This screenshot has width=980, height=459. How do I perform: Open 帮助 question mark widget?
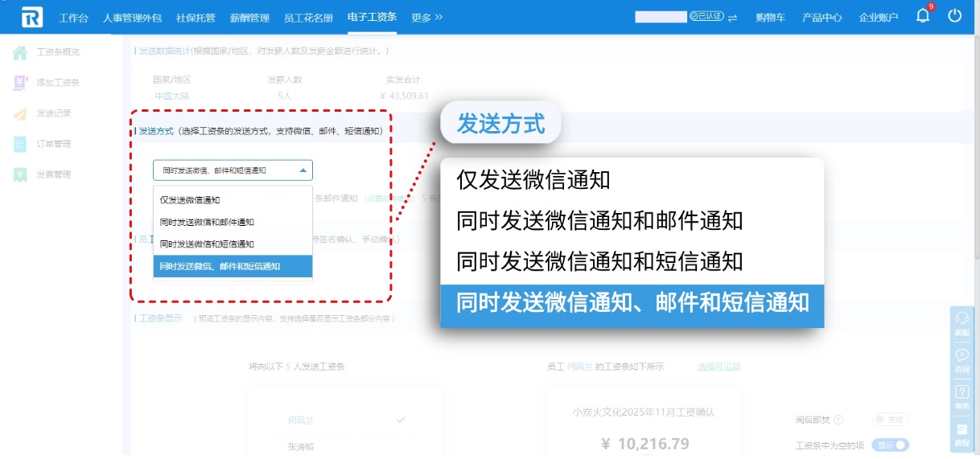[961, 396]
